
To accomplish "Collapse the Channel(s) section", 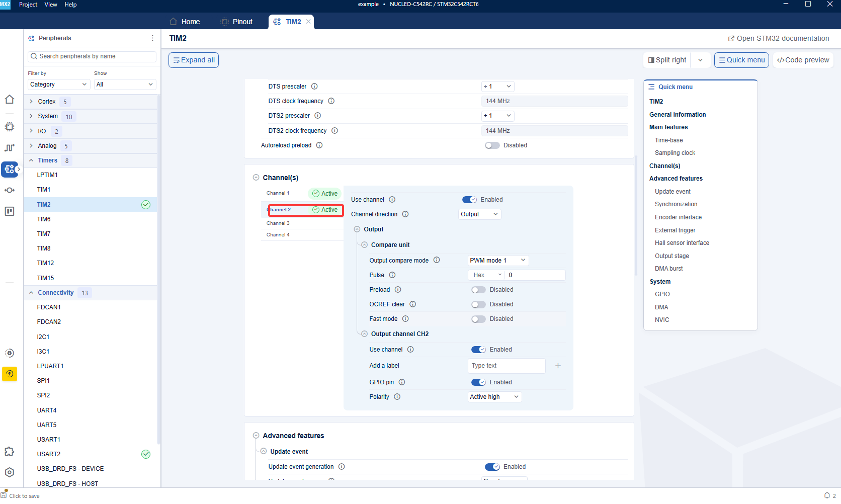I will pyautogui.click(x=256, y=178).
